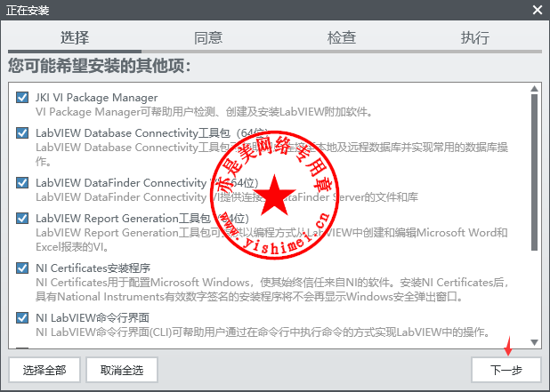Select the 执行 step tab

tap(474, 37)
